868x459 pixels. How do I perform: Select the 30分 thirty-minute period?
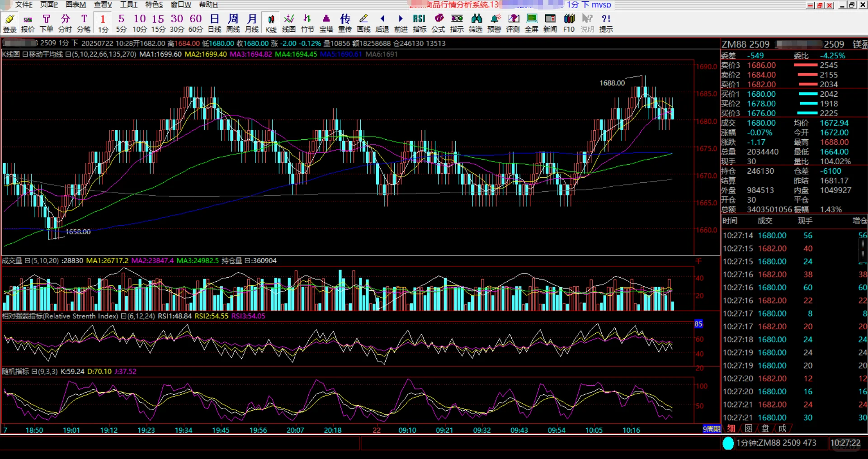pyautogui.click(x=177, y=23)
